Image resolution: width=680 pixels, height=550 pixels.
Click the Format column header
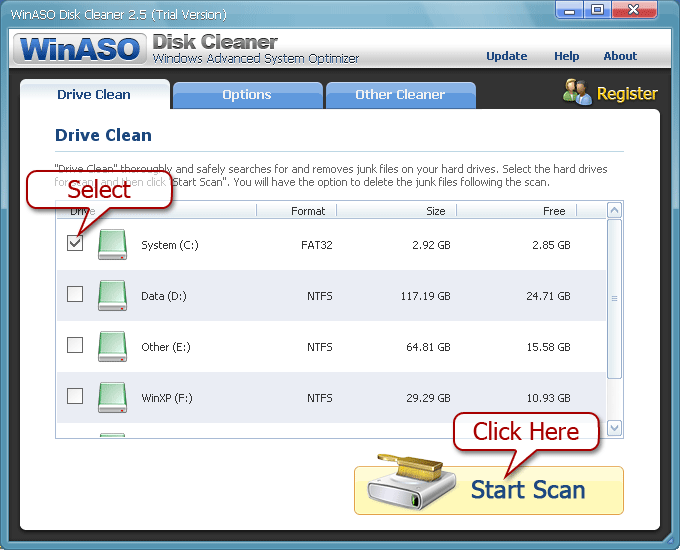pos(308,211)
